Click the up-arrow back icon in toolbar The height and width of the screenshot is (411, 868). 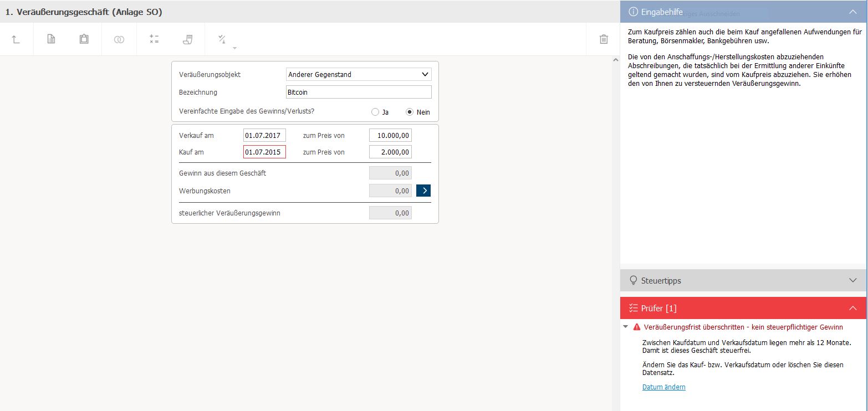pos(16,39)
